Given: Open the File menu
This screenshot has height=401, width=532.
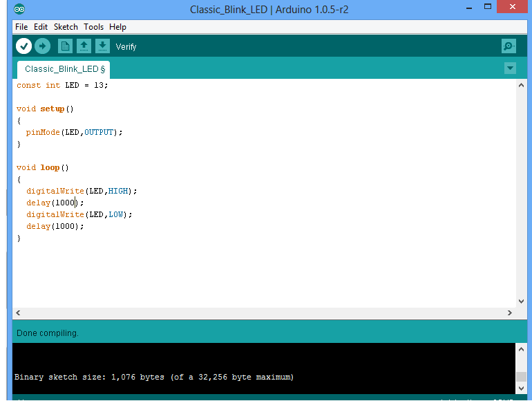Looking at the screenshot, I should click(21, 27).
